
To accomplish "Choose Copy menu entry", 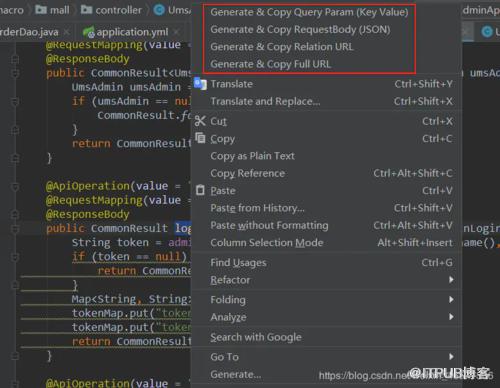I will pos(222,139).
